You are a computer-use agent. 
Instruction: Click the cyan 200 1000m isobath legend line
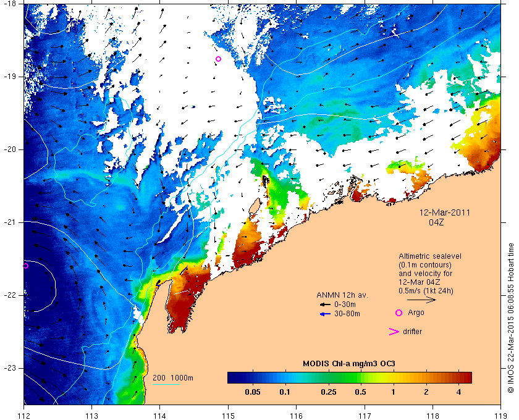click(x=166, y=384)
